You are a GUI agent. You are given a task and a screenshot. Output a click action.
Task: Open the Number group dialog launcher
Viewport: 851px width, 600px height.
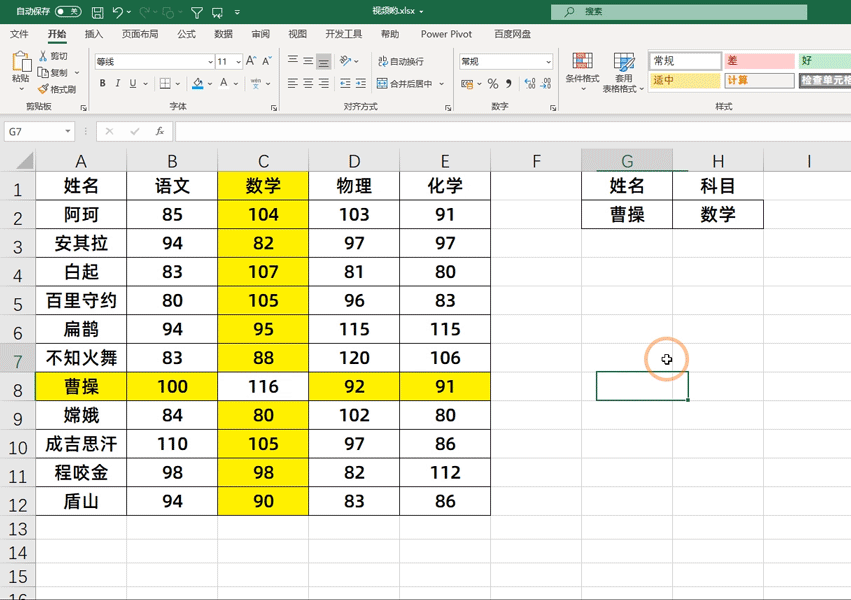(552, 108)
